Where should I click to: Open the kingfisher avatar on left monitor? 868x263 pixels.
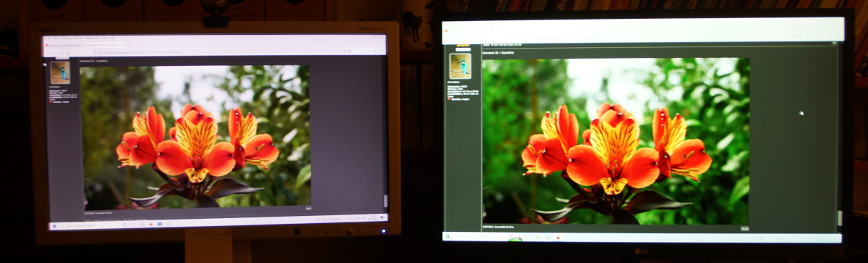pyautogui.click(x=60, y=72)
